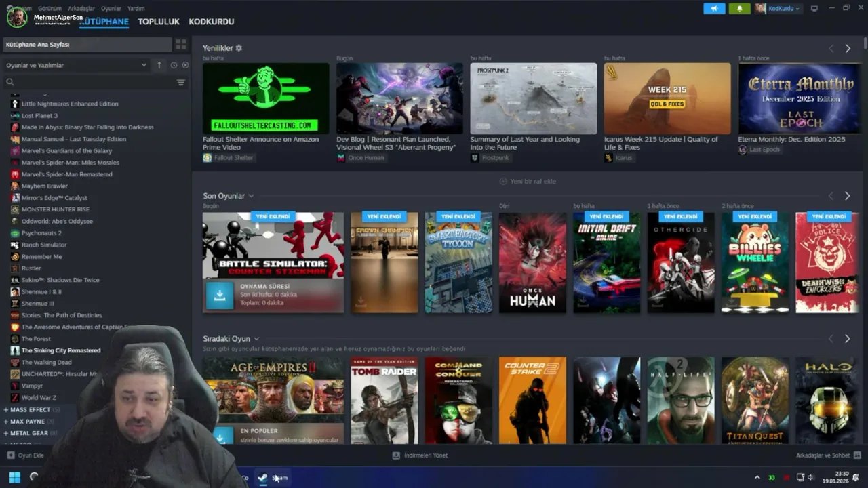Expand Son Oyunlar shelf dropdown
Screen dimensions: 868x488
[251, 196]
